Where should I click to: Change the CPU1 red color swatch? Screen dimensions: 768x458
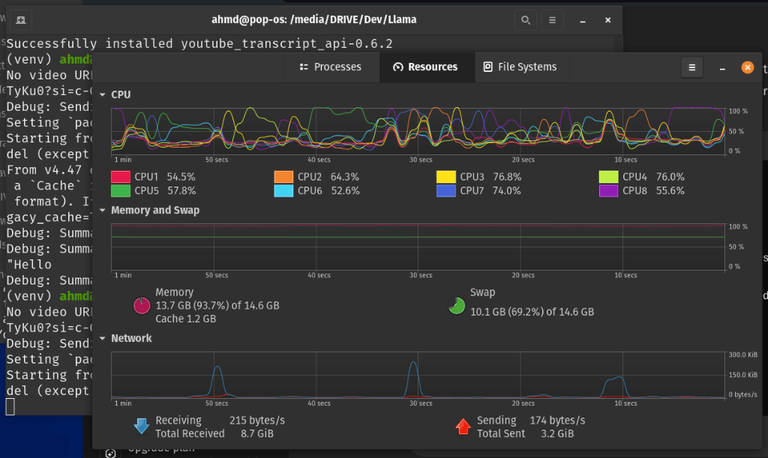[x=121, y=177]
